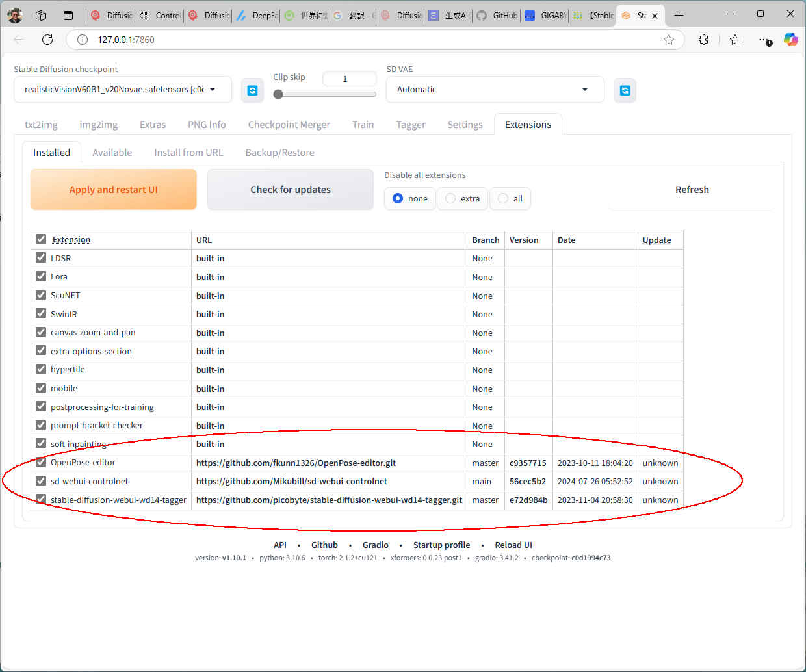Open the Stable Diffusion checkpoint dropdown
The image size is (806, 672).
122,90
